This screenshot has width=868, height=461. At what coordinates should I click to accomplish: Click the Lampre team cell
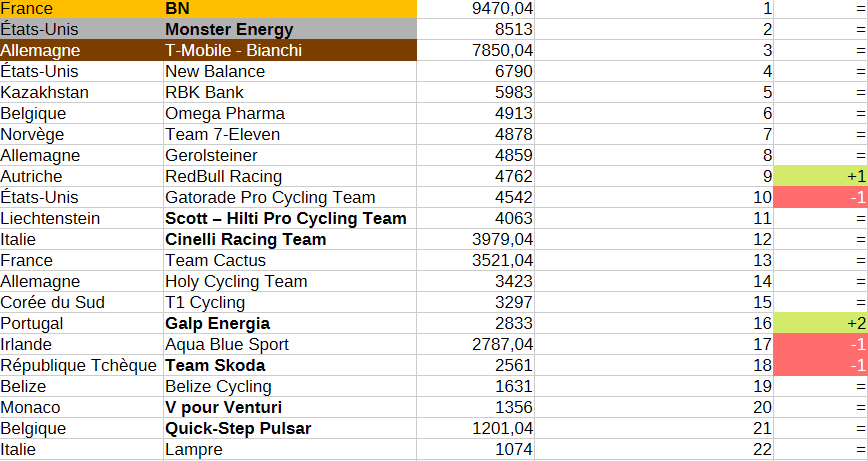pos(290,449)
